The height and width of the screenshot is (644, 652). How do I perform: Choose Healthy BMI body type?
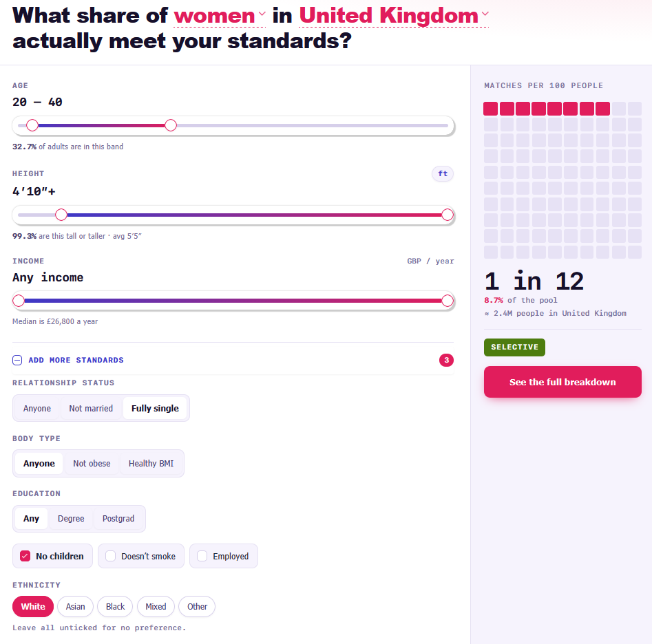tap(151, 463)
